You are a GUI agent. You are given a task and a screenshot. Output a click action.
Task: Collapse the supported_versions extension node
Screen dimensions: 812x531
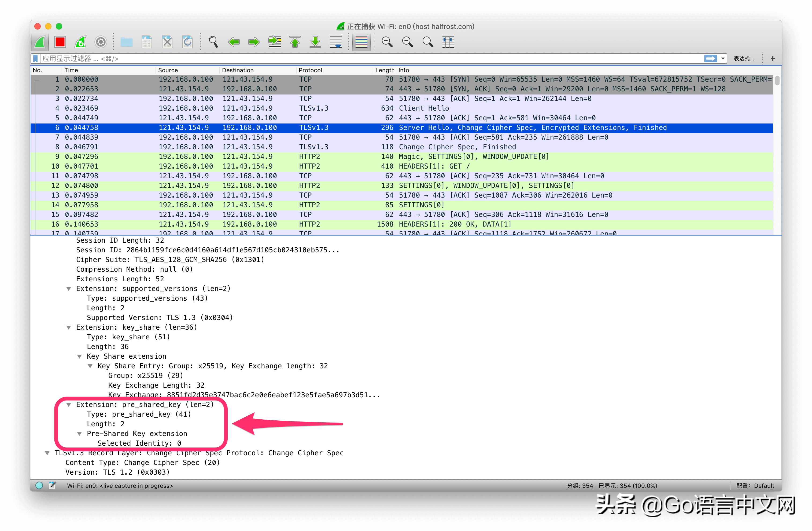[69, 289]
